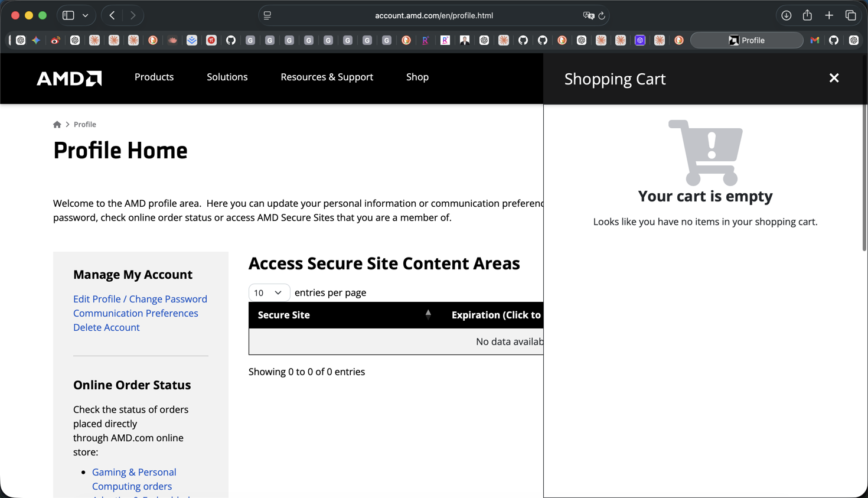Click the 'No data' table row
The width and height of the screenshot is (868, 498).
396,341
